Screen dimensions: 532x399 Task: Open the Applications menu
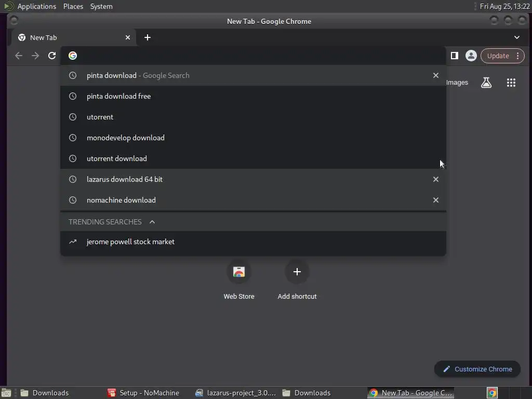coord(37,6)
